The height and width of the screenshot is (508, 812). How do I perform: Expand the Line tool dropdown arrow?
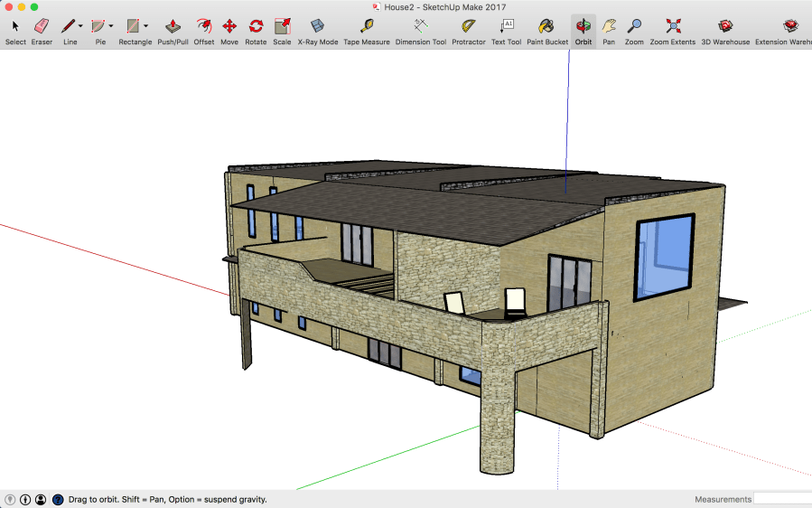(x=80, y=26)
